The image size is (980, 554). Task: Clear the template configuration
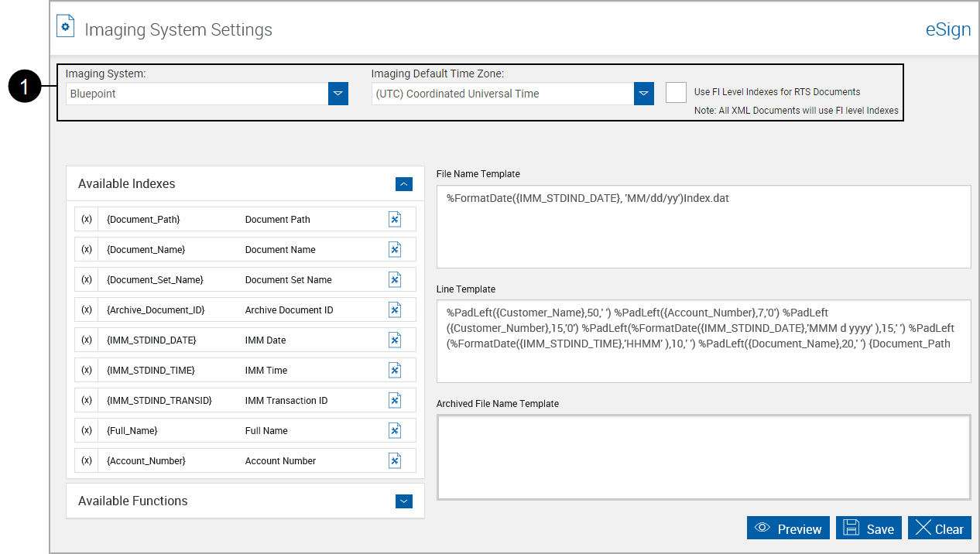point(939,528)
